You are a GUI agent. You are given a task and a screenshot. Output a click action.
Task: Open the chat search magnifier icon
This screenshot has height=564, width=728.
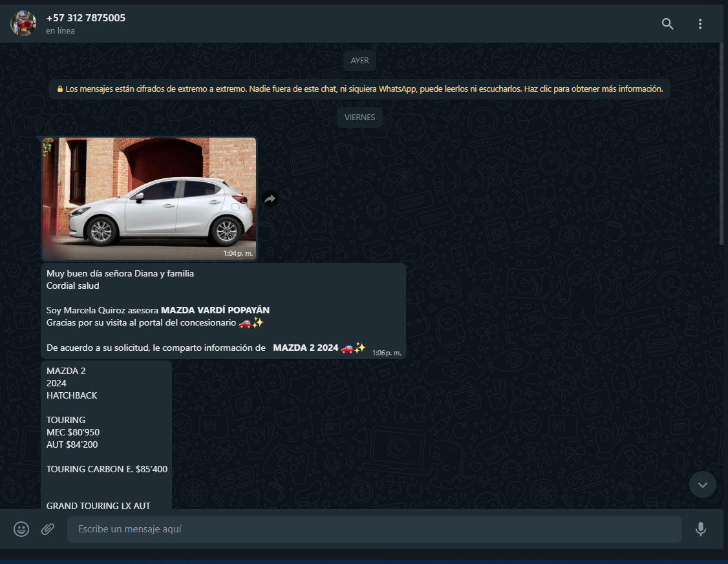[x=667, y=24]
